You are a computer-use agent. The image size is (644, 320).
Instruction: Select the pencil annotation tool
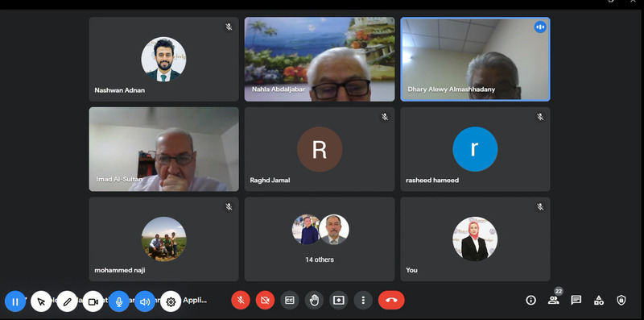(68, 301)
